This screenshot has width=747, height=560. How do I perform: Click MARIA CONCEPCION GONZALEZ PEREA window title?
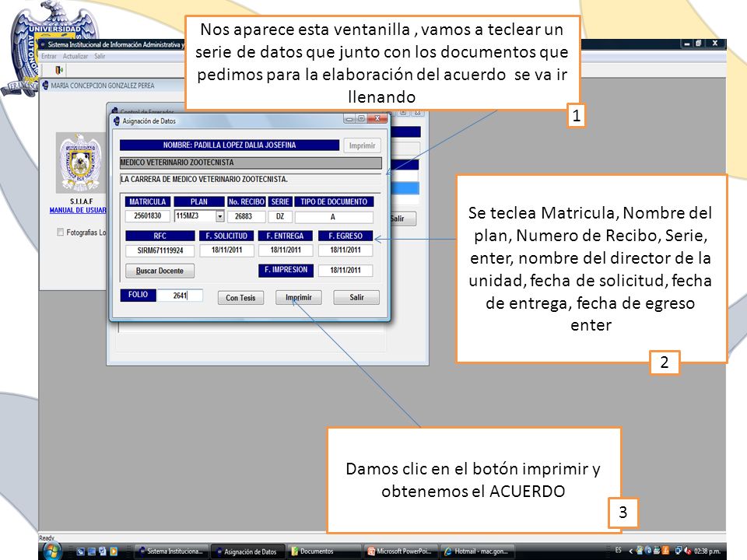[103, 86]
